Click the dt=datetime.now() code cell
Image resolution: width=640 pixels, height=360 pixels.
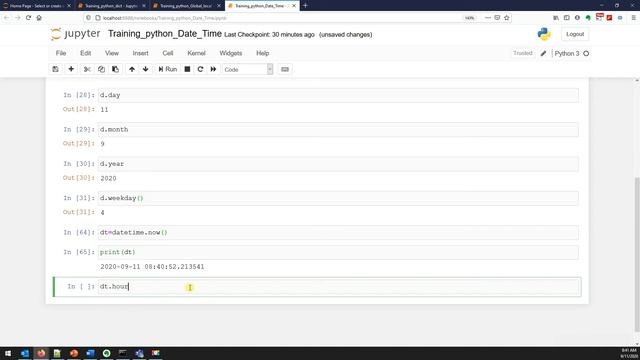pyautogui.click(x=338, y=232)
